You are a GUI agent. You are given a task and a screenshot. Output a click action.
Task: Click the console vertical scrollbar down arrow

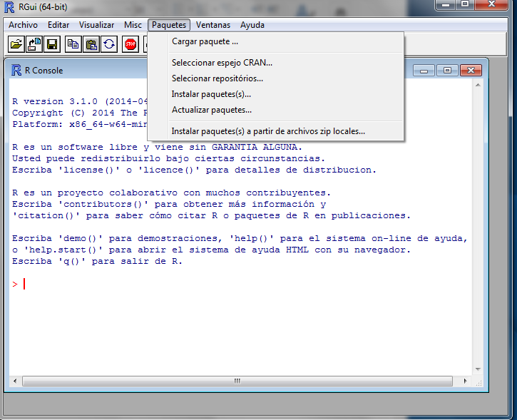(478, 369)
